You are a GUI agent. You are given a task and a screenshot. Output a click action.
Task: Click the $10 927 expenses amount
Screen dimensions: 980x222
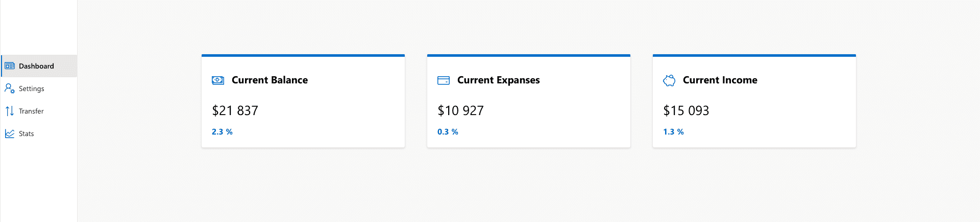coord(460,110)
